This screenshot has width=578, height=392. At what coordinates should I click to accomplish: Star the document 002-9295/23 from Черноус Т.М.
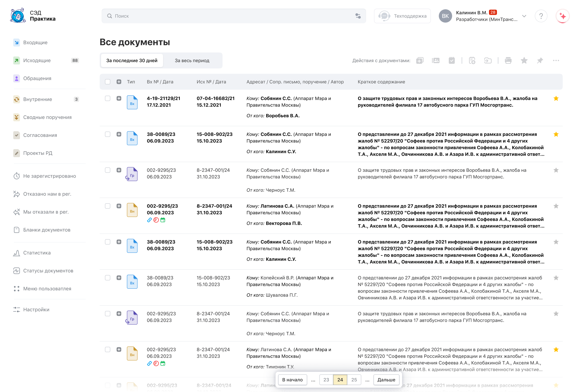(x=556, y=170)
